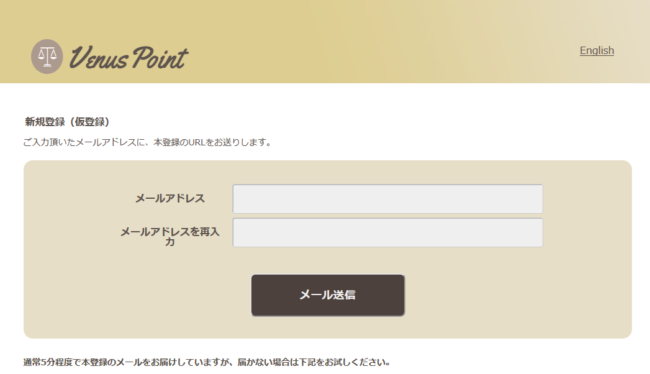Click the letter V of Venus logo
The width and height of the screenshot is (650, 374).
(x=80, y=57)
